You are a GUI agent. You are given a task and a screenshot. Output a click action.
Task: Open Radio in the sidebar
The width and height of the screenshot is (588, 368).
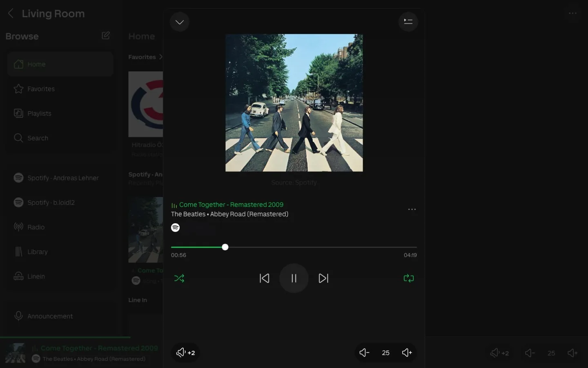60,227
